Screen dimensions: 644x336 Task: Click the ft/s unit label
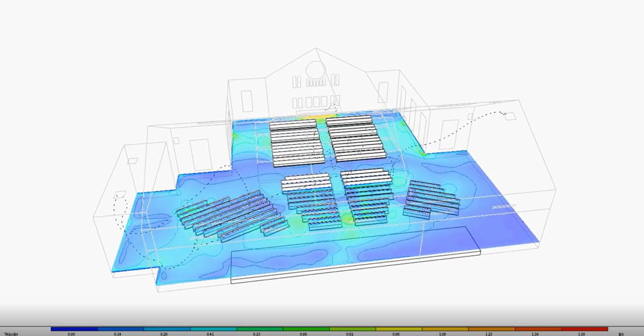[x=621, y=334]
